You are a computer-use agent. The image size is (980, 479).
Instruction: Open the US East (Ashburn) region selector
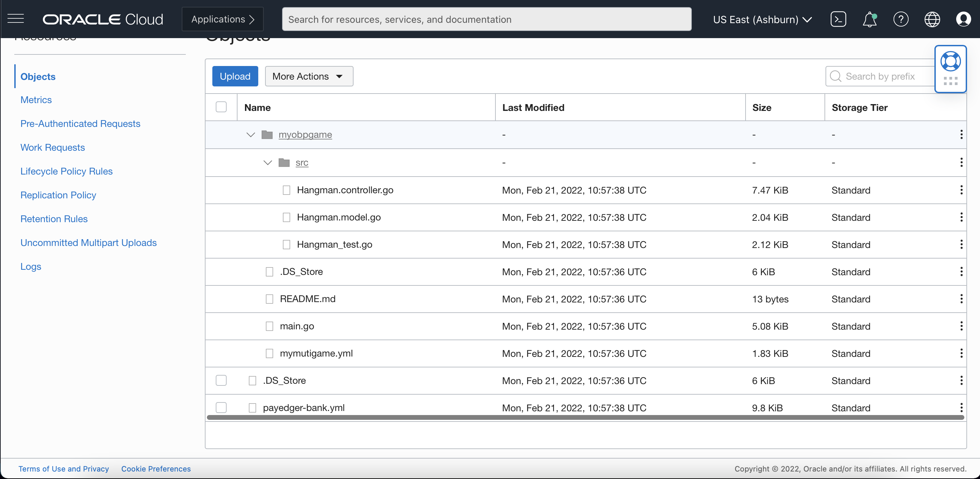pos(762,19)
